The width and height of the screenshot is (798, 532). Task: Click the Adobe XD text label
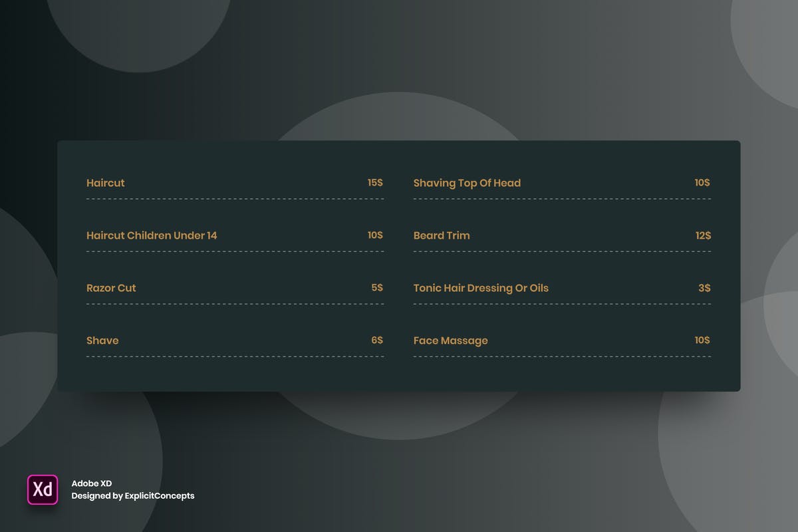pyautogui.click(x=92, y=483)
